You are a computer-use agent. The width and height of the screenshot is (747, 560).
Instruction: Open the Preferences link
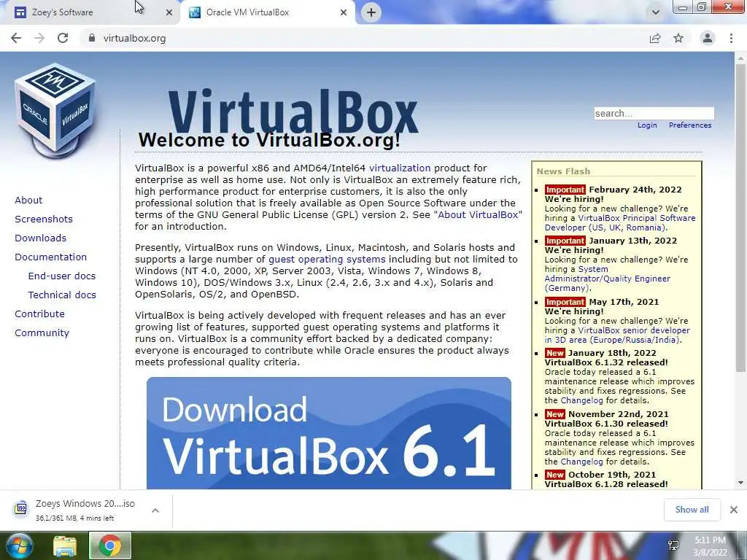tap(690, 125)
